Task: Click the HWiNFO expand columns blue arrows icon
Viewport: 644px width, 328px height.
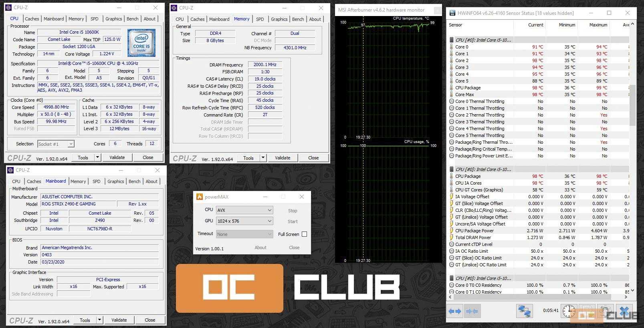Action: (x=455, y=311)
